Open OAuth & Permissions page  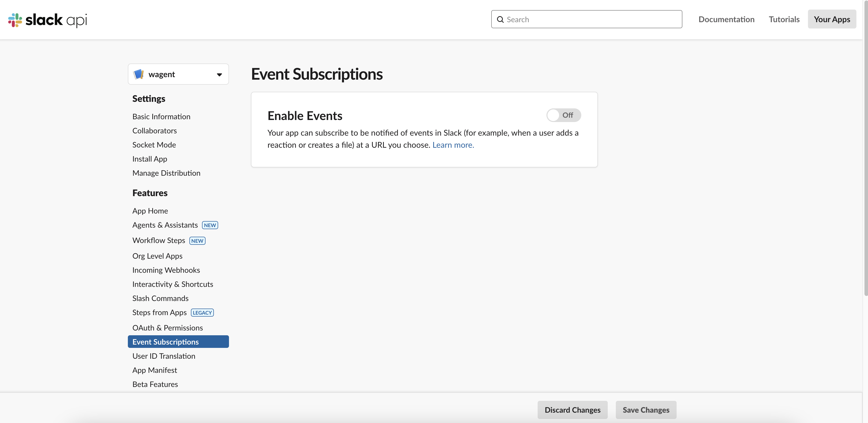pyautogui.click(x=167, y=328)
